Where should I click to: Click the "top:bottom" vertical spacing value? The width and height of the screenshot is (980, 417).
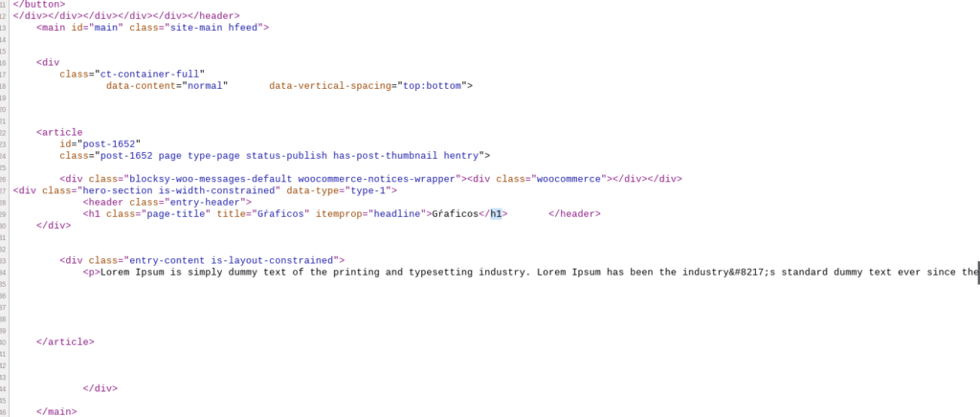(433, 86)
